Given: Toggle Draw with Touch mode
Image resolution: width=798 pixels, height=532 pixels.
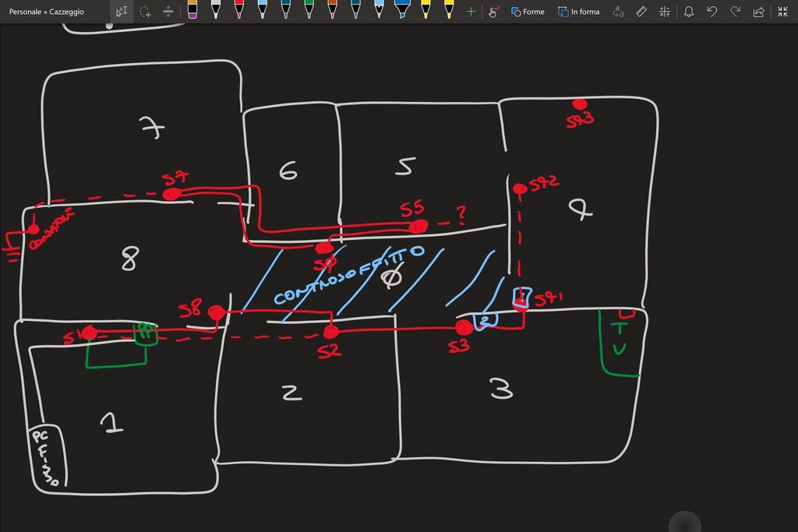Looking at the screenshot, I should point(493,12).
